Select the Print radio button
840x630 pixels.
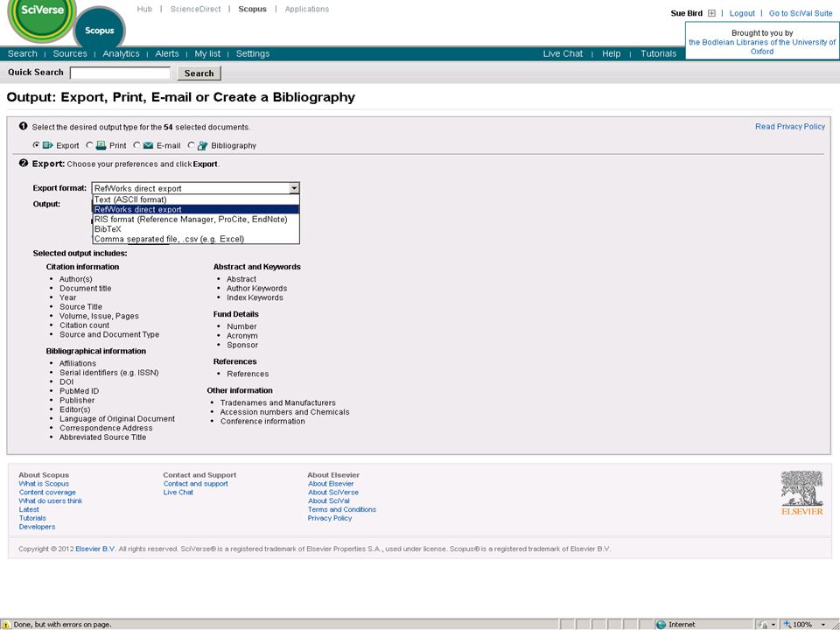pos(89,145)
